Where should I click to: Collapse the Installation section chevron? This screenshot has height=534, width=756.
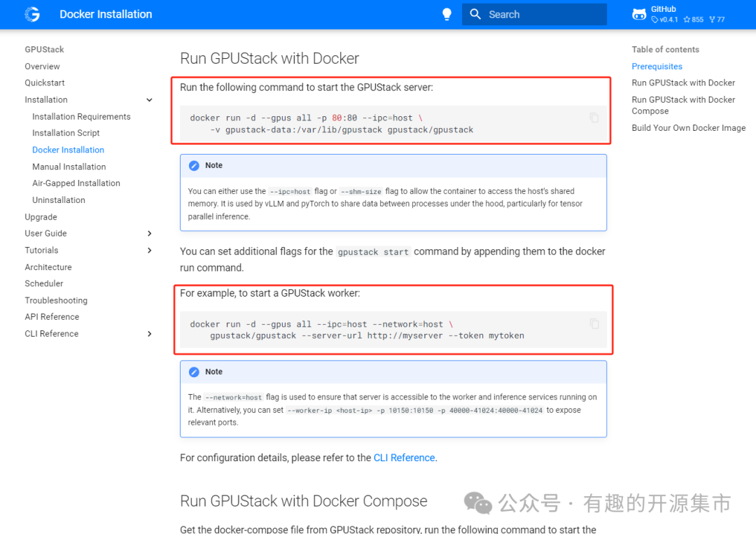(150, 100)
